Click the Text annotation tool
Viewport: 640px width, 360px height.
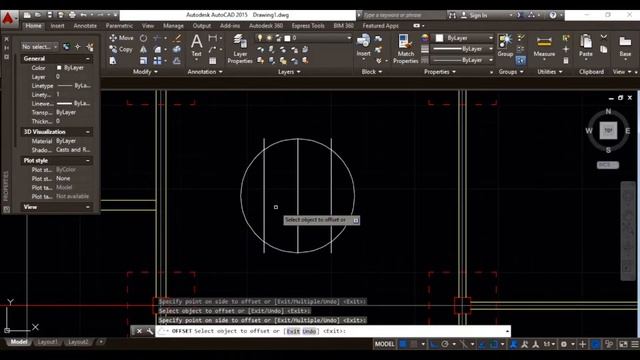coord(196,46)
